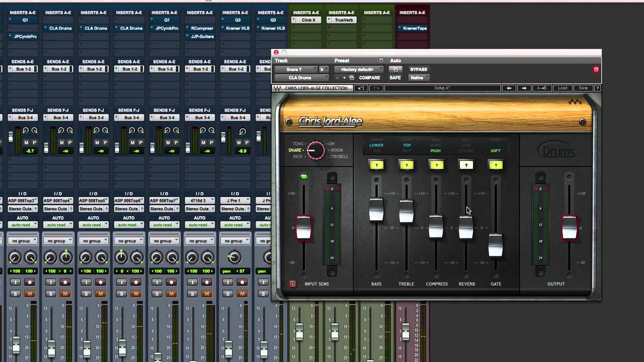The height and width of the screenshot is (362, 644).
Task: Click phase invert icon beside INPUT SENS
Action: 292,284
